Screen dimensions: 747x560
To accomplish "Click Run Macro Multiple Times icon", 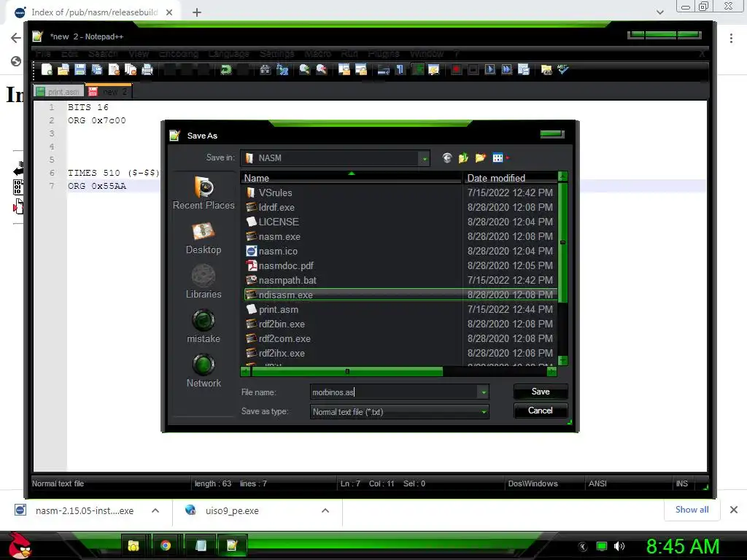I will (x=506, y=69).
